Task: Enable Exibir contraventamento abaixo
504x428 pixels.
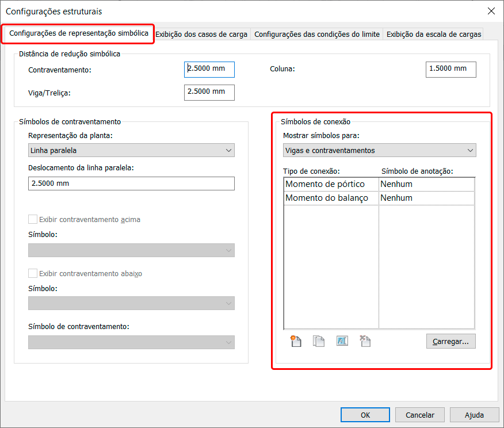Action: [32, 273]
